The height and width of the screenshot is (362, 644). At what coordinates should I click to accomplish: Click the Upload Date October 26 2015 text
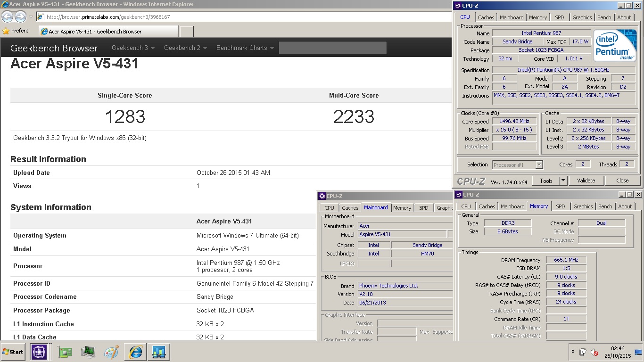click(x=233, y=173)
